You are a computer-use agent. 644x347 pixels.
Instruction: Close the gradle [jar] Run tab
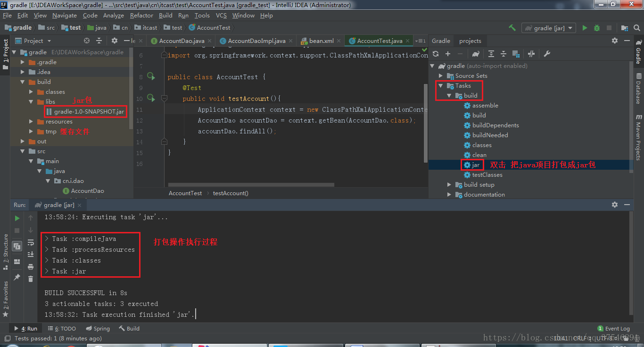pyautogui.click(x=80, y=206)
